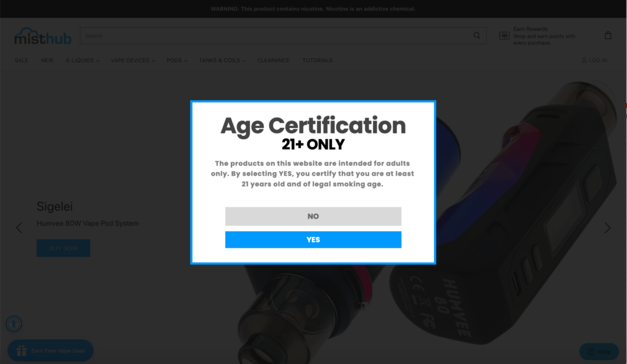Click BUY NOW for the Sigelei Humvee
The height and width of the screenshot is (364, 627).
point(63,248)
